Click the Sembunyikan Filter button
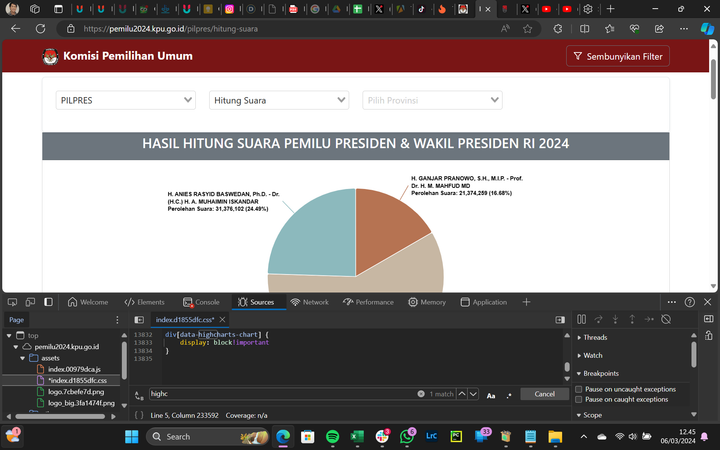Screen dimensions: 720x450 pyautogui.click(x=617, y=56)
